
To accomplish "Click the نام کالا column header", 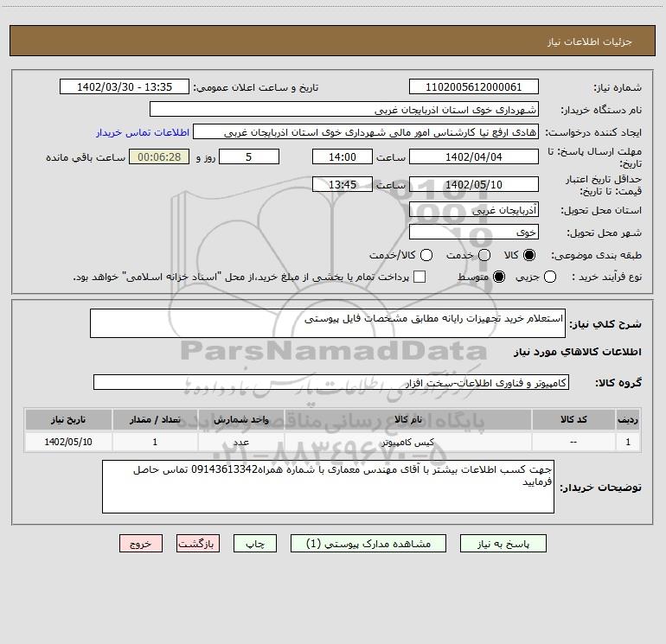I will click(408, 419).
